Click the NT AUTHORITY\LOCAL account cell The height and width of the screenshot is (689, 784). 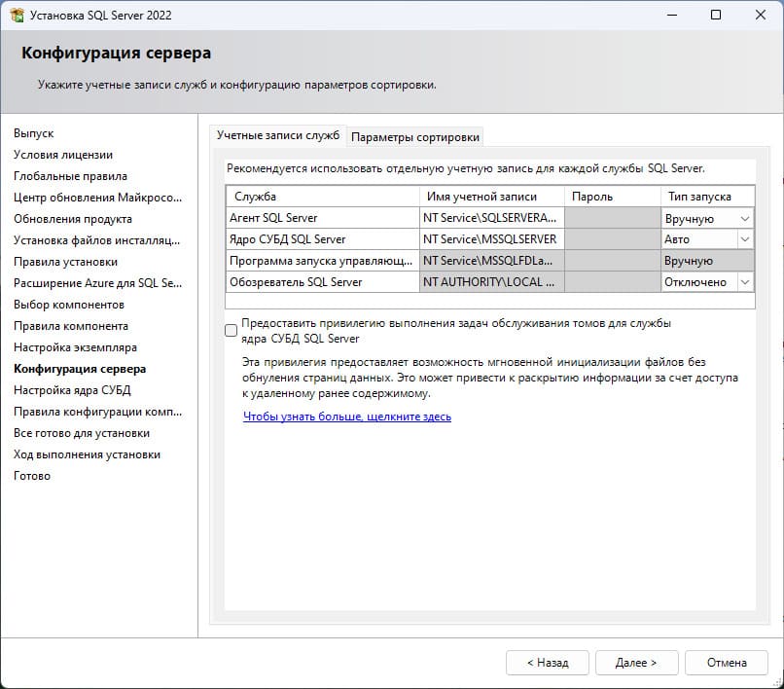tap(492, 282)
